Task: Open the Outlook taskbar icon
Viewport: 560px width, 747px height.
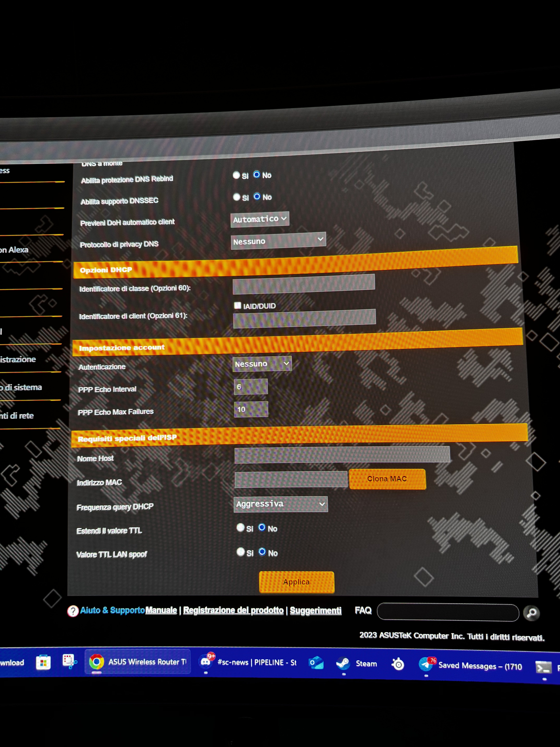Action: 316,663
